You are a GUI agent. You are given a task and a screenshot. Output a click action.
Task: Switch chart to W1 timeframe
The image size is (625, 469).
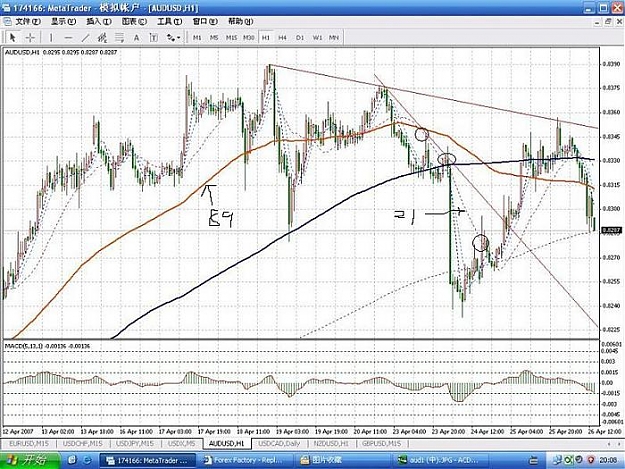tap(317, 37)
